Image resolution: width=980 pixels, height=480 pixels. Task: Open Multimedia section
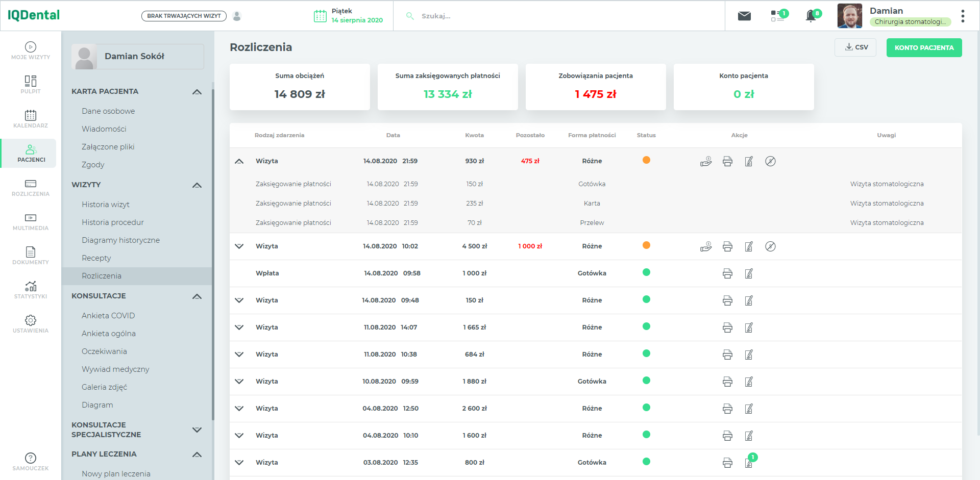coord(31,221)
